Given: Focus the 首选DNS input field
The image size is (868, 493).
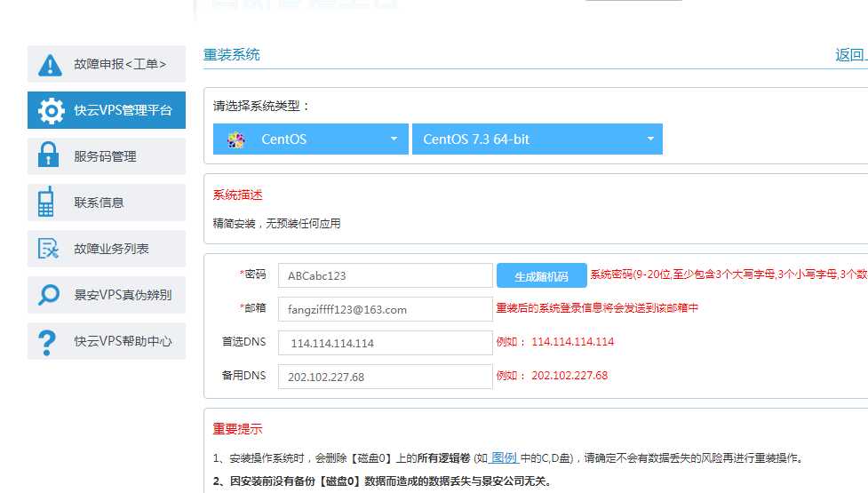Looking at the screenshot, I should pos(386,343).
